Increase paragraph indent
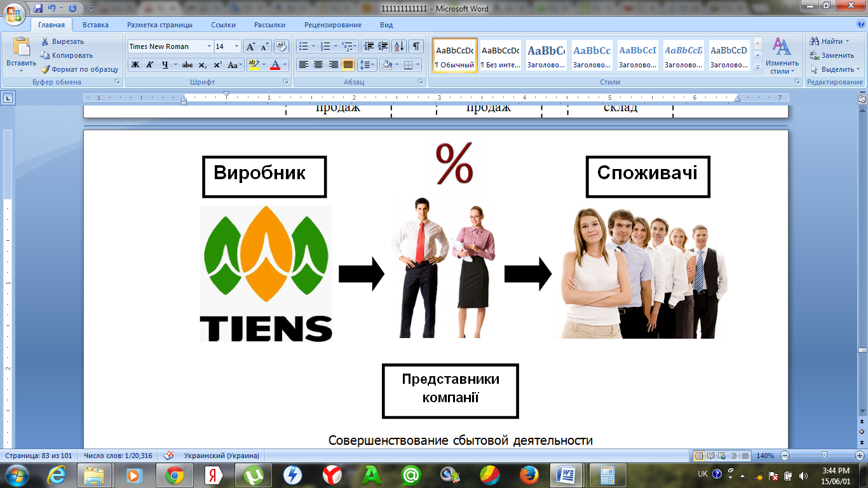 [x=383, y=46]
